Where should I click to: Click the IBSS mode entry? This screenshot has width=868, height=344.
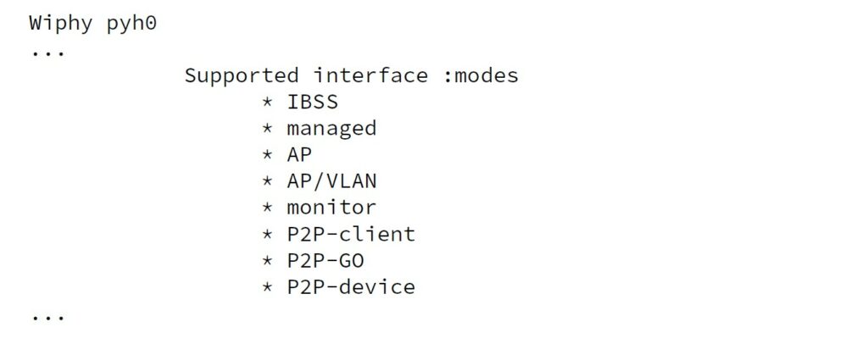tap(312, 102)
